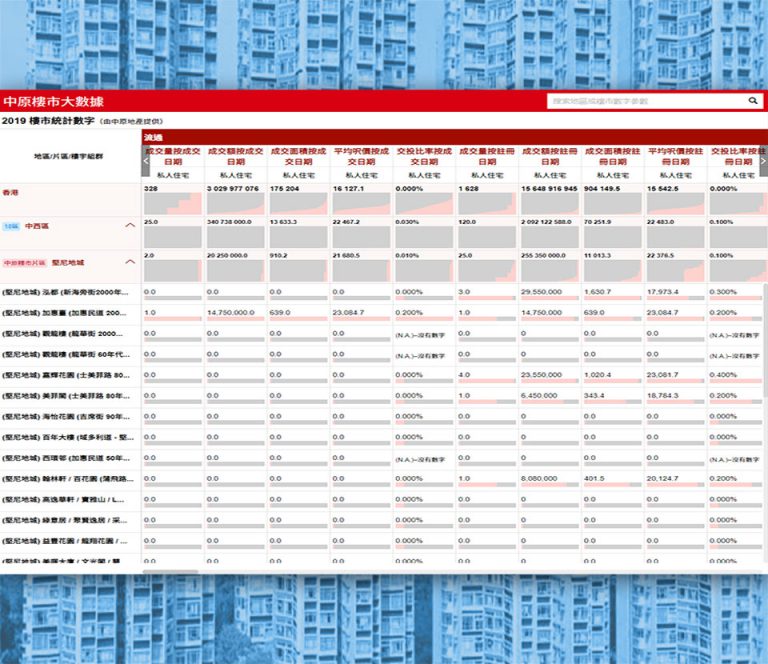
Task: Select the 嘉輝花園 (士美菲路 80...) row
Action: (x=66, y=375)
